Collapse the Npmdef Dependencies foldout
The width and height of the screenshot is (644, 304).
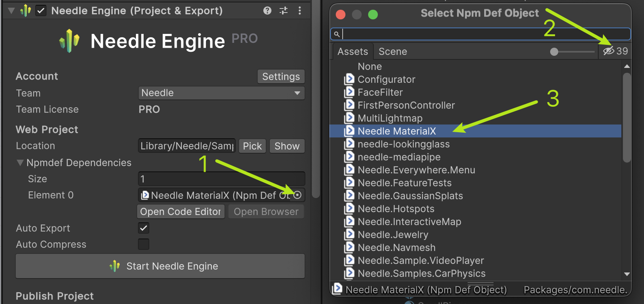20,163
